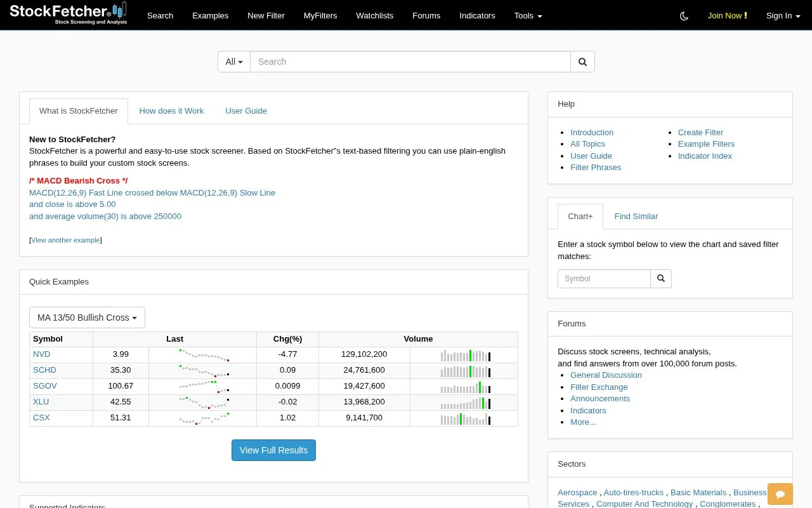This screenshot has height=508, width=812.
Task: Open Examples in the top navigation
Action: pyautogui.click(x=210, y=16)
